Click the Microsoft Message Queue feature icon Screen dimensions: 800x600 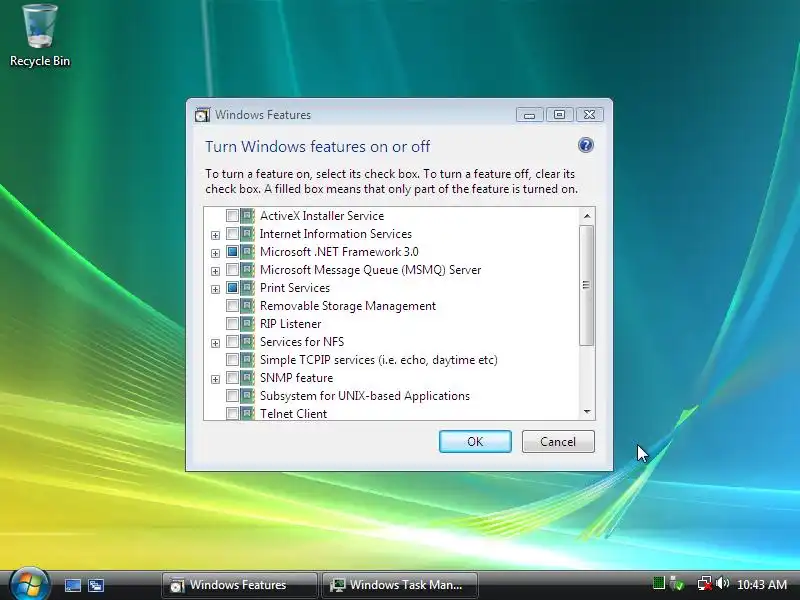247,270
